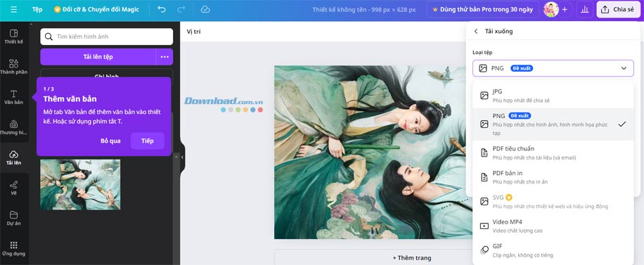Skip the tour with Bỏ qua
Viewport: 644px width, 265px height.
coord(110,141)
